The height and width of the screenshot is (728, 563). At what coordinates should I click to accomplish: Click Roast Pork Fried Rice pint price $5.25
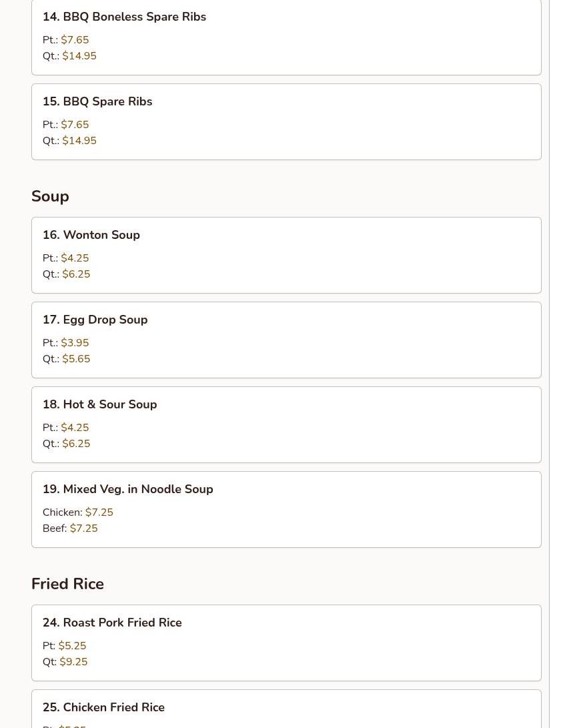click(x=72, y=646)
